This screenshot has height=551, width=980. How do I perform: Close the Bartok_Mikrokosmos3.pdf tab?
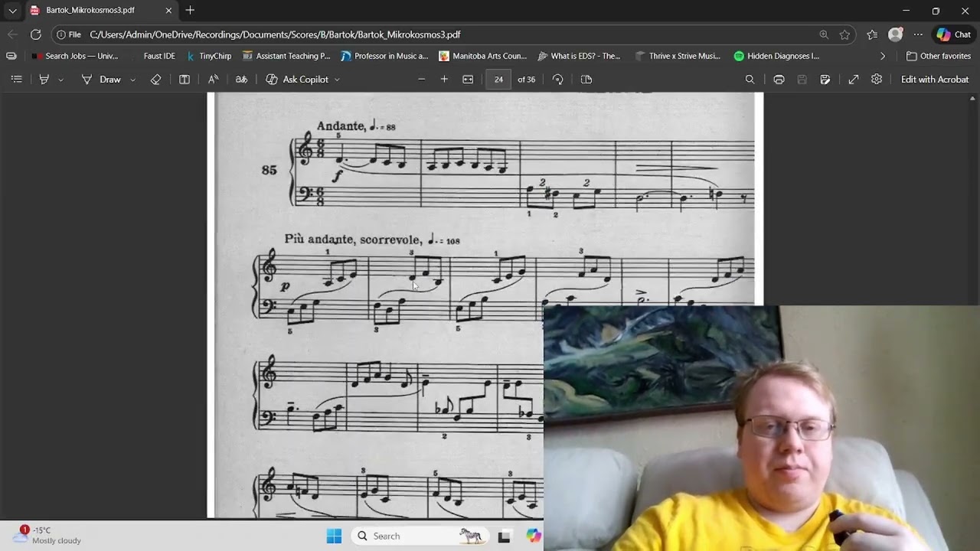coord(168,11)
